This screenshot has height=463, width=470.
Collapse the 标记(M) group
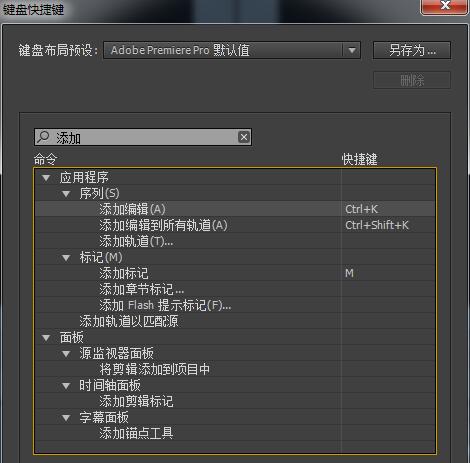pyautogui.click(x=66, y=257)
